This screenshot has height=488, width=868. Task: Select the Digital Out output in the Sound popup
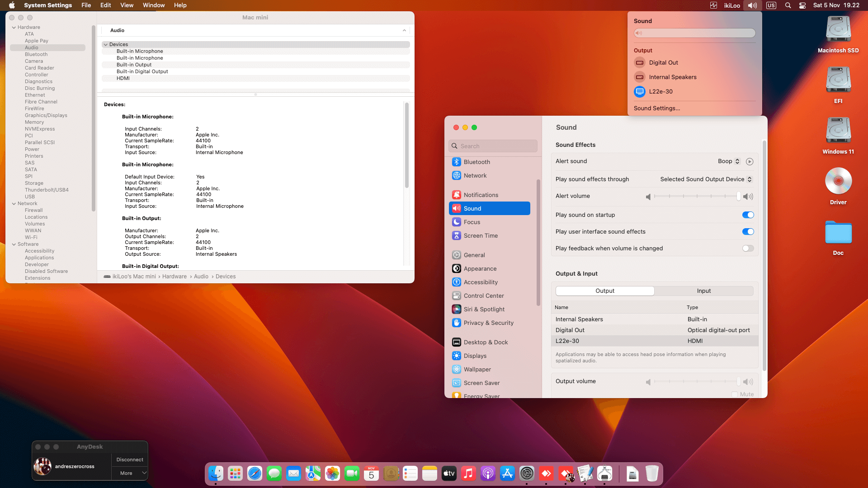tap(694, 62)
